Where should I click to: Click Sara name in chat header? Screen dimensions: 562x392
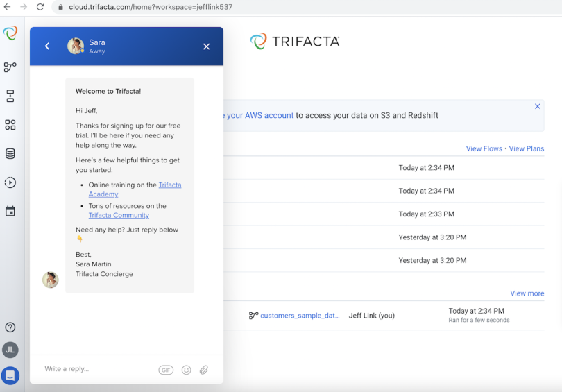(x=97, y=42)
